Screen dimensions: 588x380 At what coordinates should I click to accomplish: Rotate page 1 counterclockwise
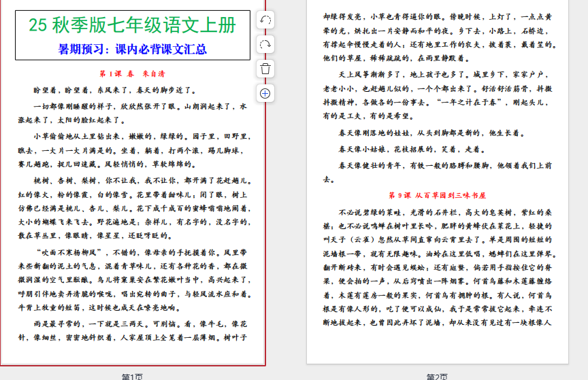[x=265, y=20]
